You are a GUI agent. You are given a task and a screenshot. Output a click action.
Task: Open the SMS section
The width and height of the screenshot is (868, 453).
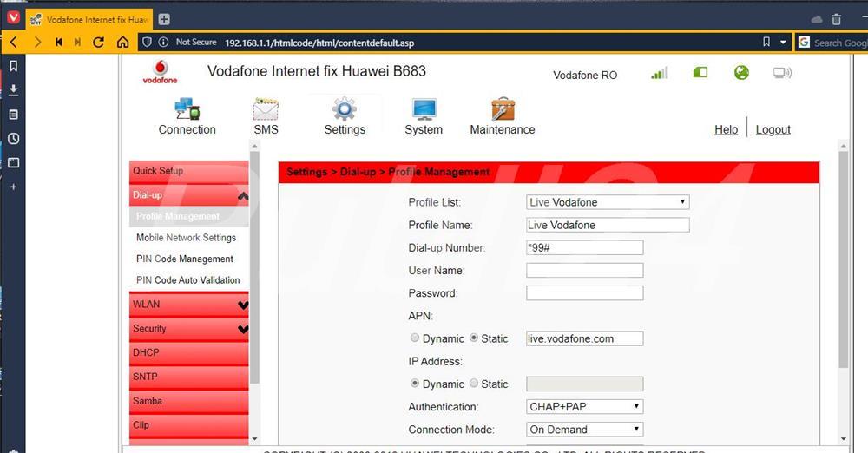(x=266, y=117)
